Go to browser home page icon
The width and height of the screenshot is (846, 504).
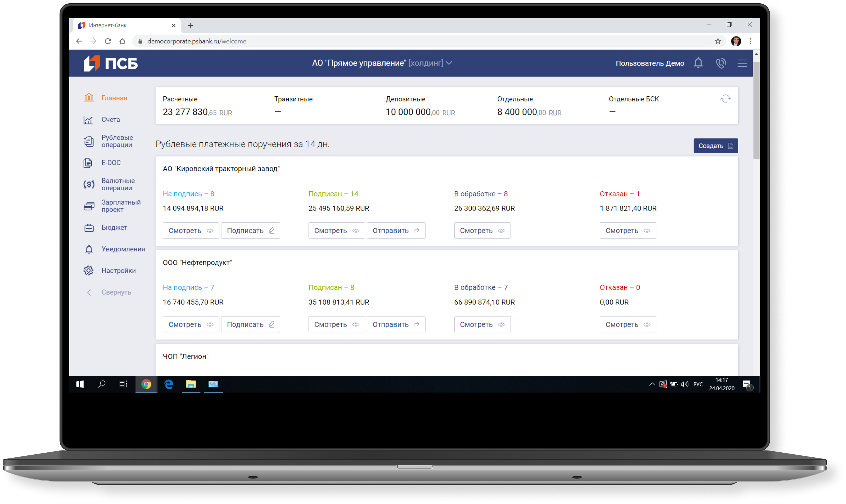pyautogui.click(x=122, y=41)
